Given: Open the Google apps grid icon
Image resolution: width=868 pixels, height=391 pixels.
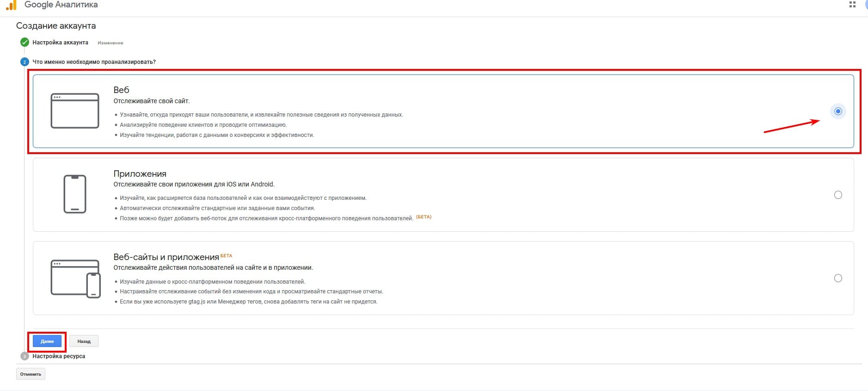Looking at the screenshot, I should tap(852, 5).
